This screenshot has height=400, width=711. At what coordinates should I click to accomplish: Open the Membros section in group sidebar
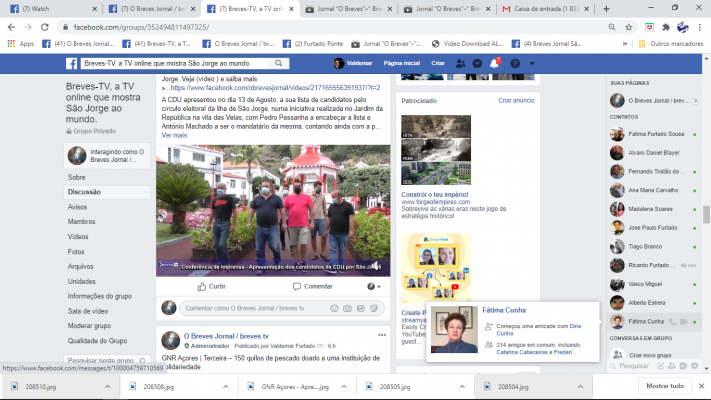point(81,221)
